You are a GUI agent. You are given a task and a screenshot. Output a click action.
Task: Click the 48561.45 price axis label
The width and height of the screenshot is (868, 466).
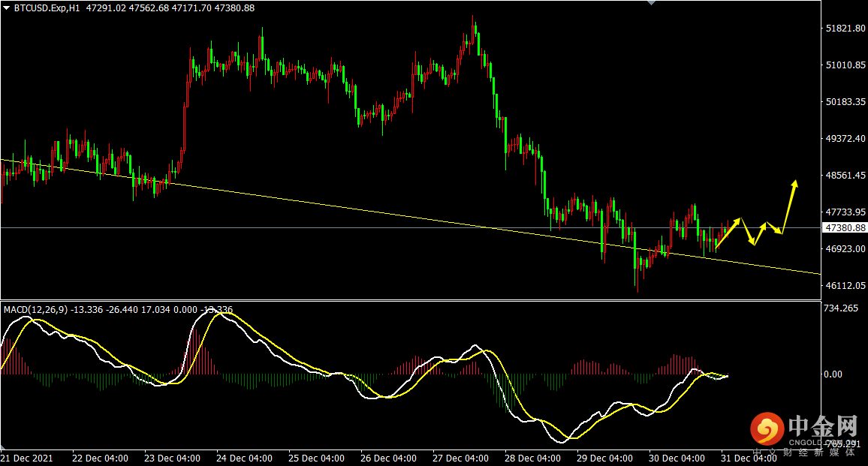845,176
